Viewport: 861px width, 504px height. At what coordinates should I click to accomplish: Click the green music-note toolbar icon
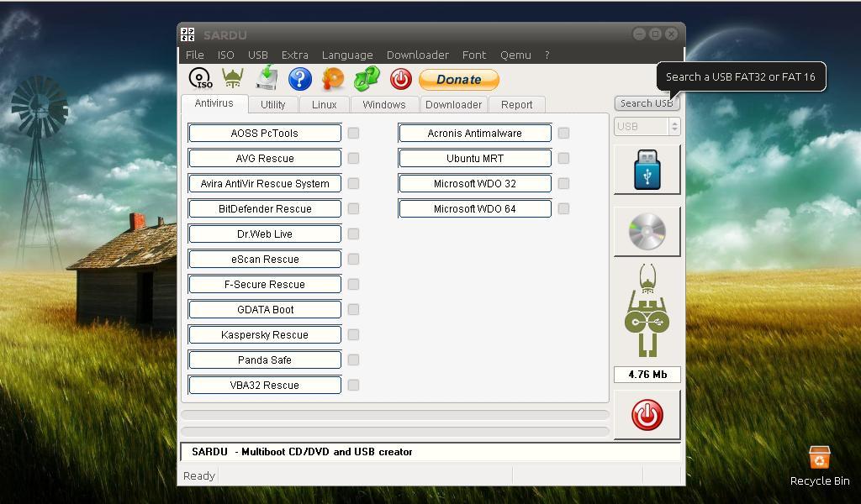click(x=367, y=78)
